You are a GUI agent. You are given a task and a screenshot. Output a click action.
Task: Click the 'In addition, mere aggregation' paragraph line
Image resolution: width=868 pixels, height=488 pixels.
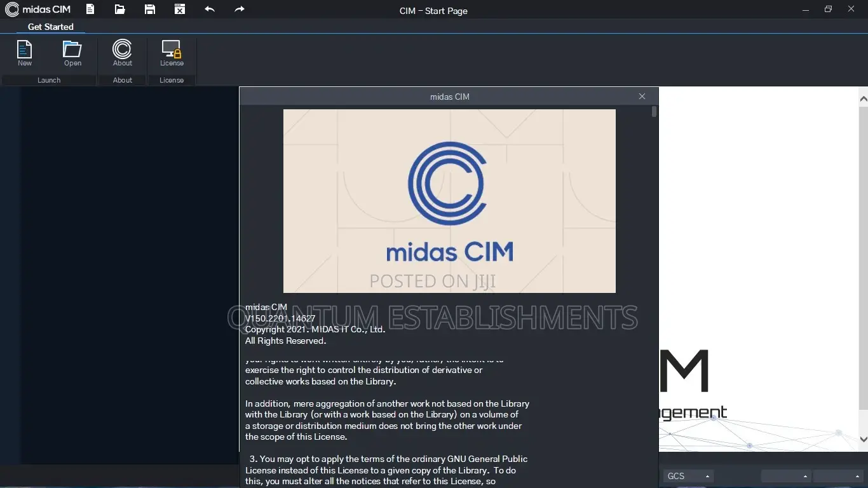point(387,403)
